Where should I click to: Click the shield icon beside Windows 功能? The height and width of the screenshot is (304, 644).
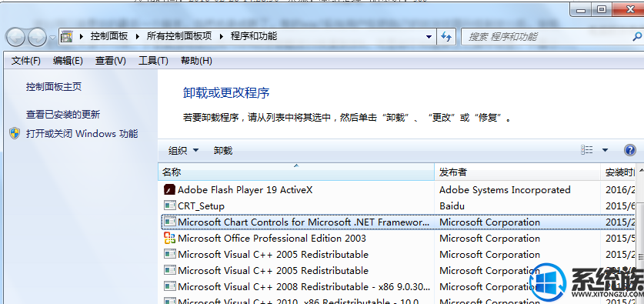15,133
